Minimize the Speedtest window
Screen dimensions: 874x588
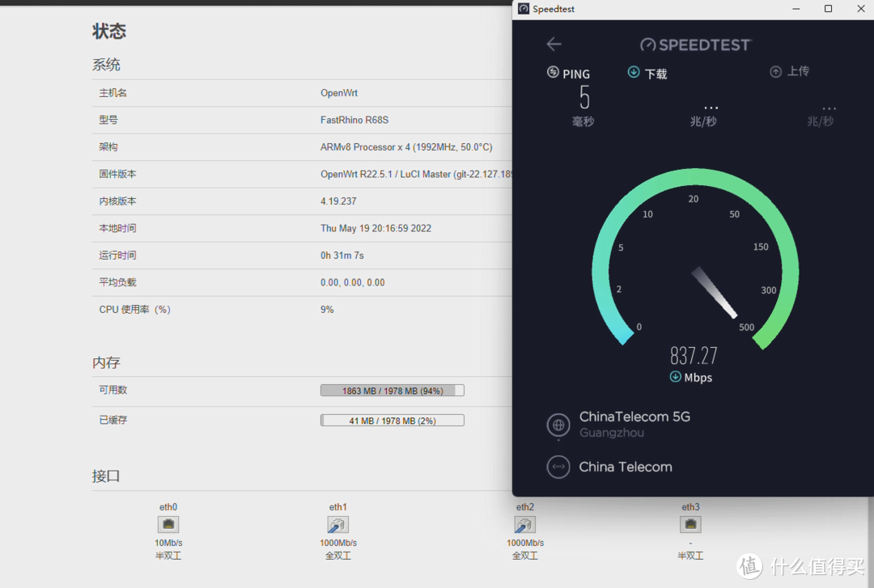pos(796,9)
